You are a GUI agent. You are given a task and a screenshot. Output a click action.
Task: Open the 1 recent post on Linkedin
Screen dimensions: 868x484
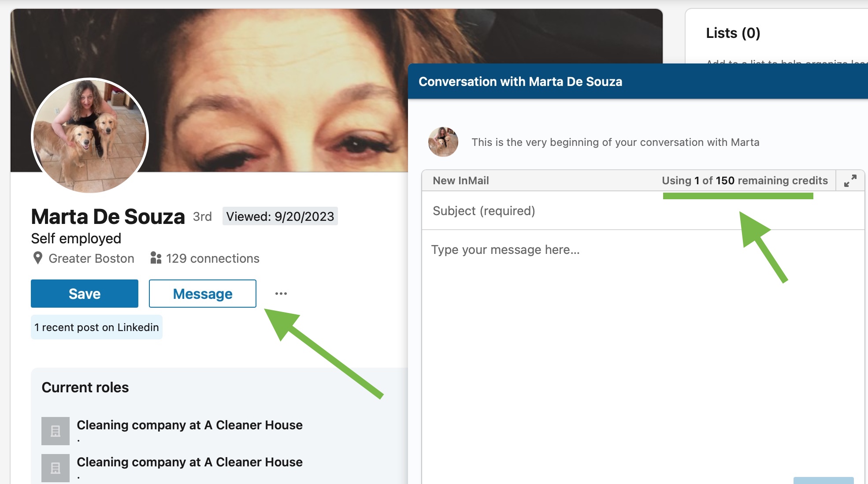tap(96, 327)
